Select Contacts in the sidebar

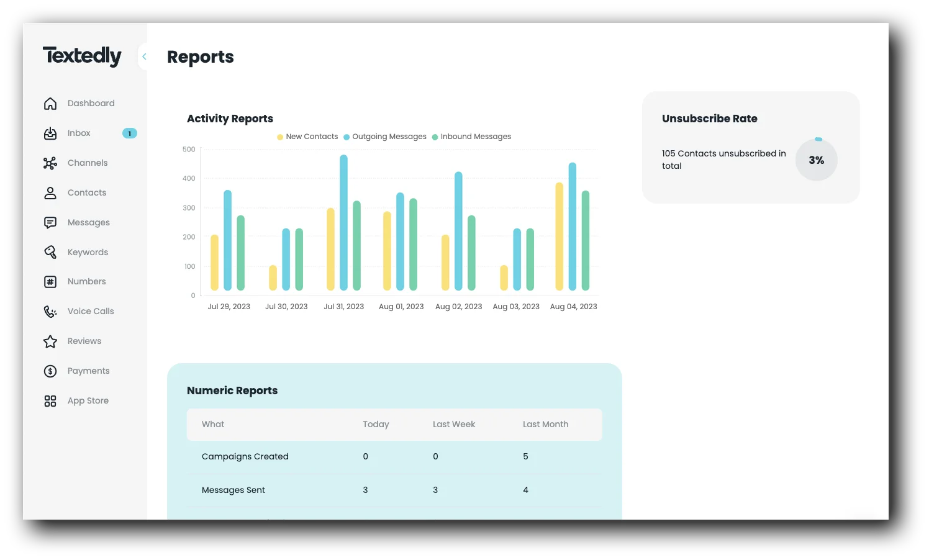pyautogui.click(x=87, y=192)
